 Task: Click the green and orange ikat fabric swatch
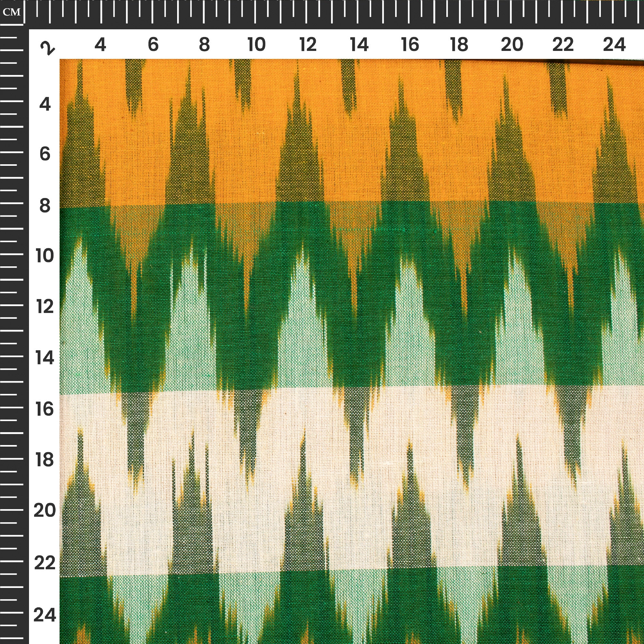tap(352, 351)
